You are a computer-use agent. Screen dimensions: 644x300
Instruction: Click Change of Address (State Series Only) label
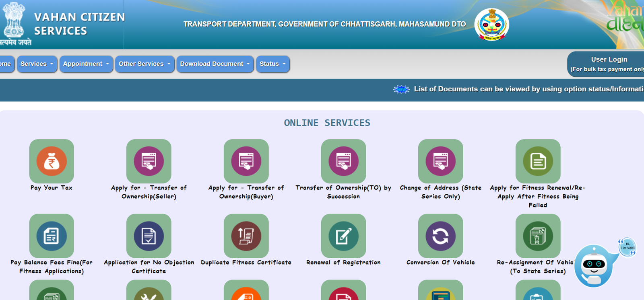tap(441, 192)
